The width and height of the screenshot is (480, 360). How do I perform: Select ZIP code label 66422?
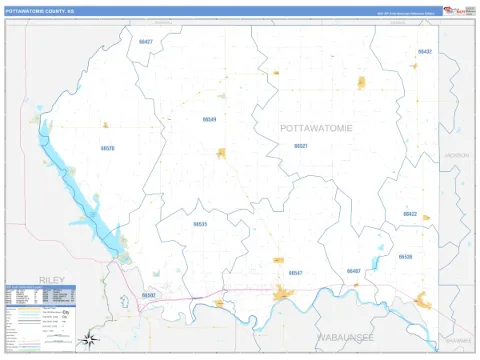pyautogui.click(x=410, y=214)
